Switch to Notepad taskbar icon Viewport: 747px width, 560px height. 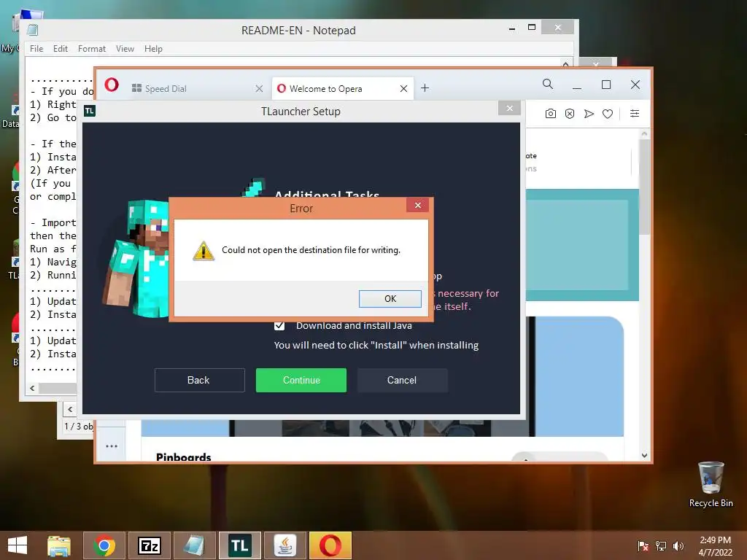pos(195,545)
